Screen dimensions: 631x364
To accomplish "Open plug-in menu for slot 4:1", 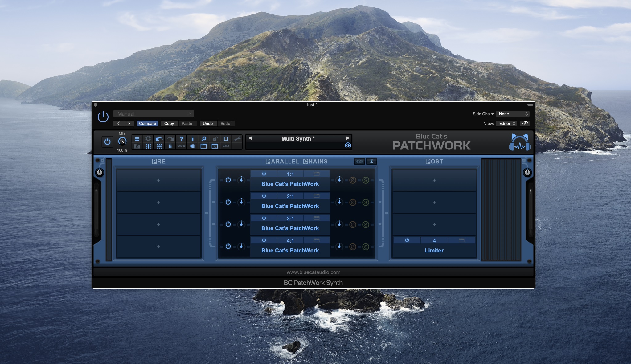I will pyautogui.click(x=290, y=251).
